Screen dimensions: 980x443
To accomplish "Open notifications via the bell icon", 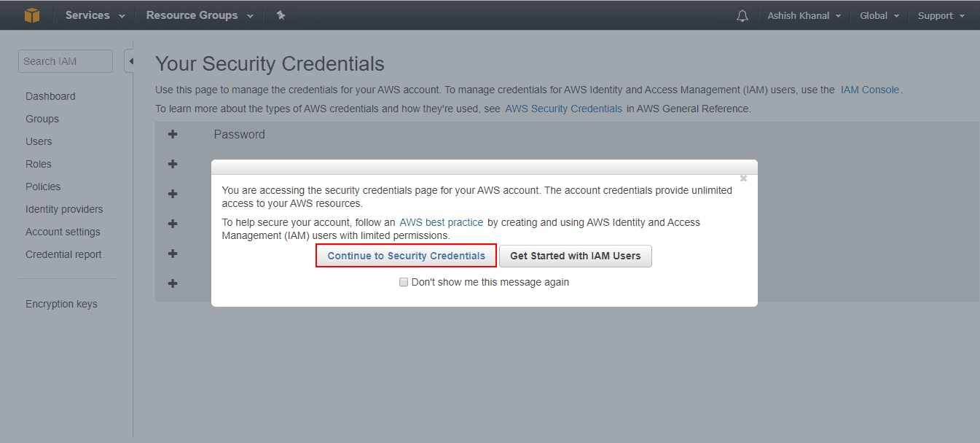I will pyautogui.click(x=742, y=15).
